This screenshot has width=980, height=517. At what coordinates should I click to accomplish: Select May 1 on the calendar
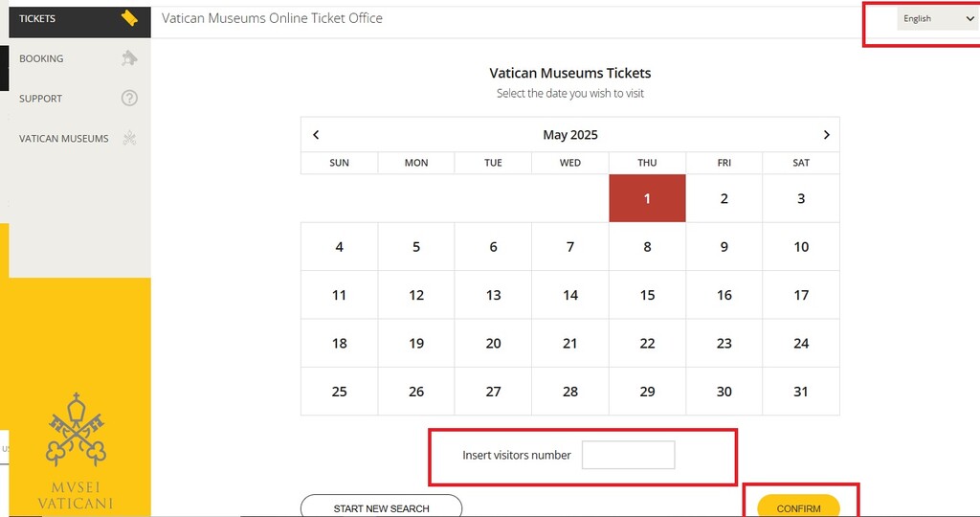pos(647,198)
